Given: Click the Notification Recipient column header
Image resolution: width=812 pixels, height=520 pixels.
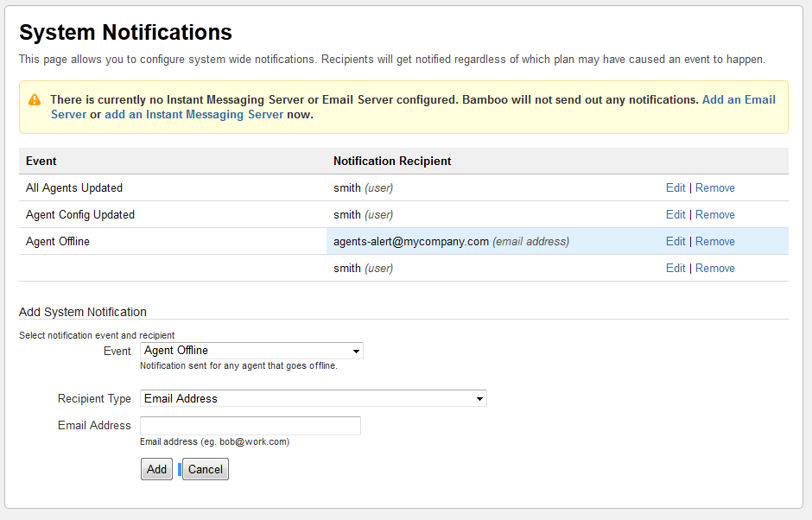Looking at the screenshot, I should (x=392, y=161).
